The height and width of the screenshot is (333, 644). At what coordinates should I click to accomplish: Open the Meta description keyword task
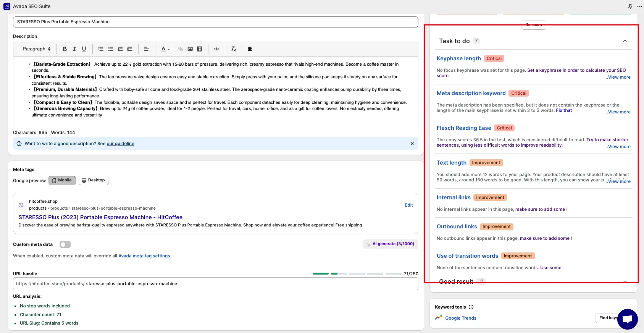pos(471,93)
